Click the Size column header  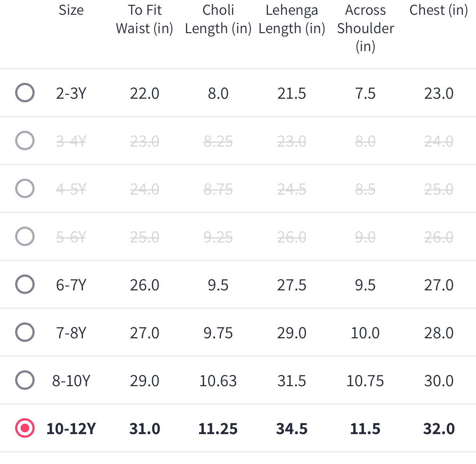click(x=71, y=10)
